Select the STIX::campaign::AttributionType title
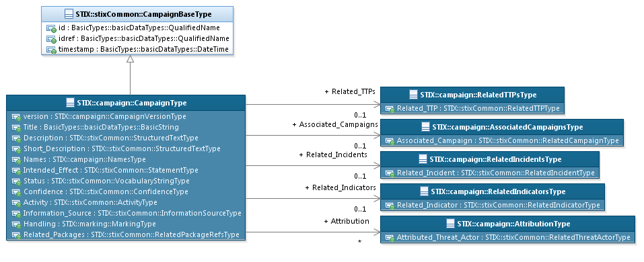Image resolution: width=644 pixels, height=262 pixels. click(x=513, y=224)
